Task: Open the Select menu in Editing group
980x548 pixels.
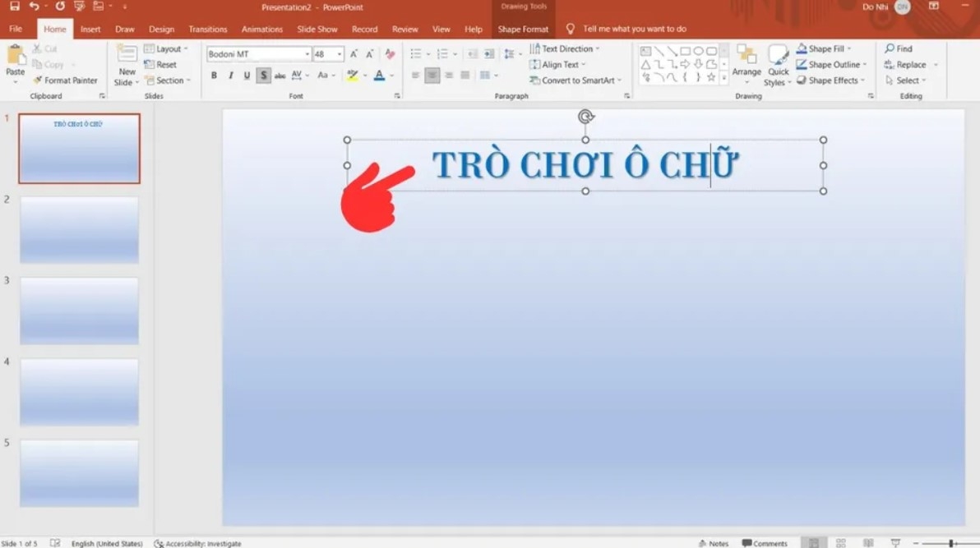Action: point(906,81)
